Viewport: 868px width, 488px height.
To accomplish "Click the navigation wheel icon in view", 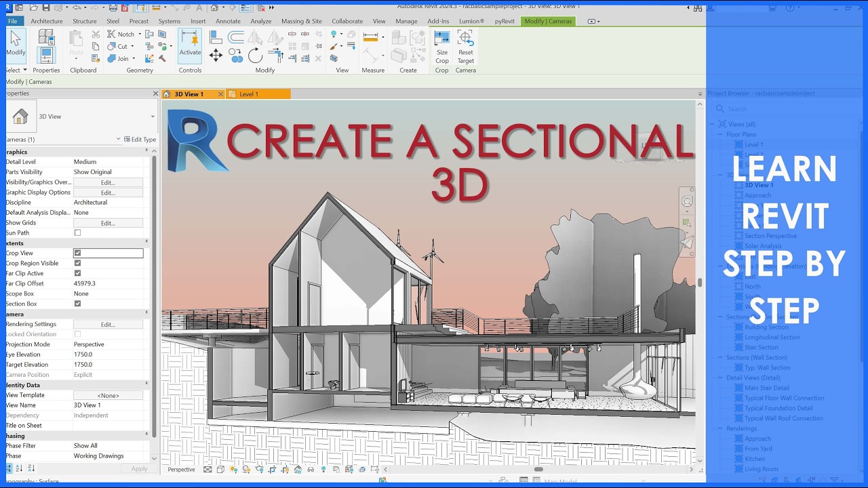I will point(687,201).
